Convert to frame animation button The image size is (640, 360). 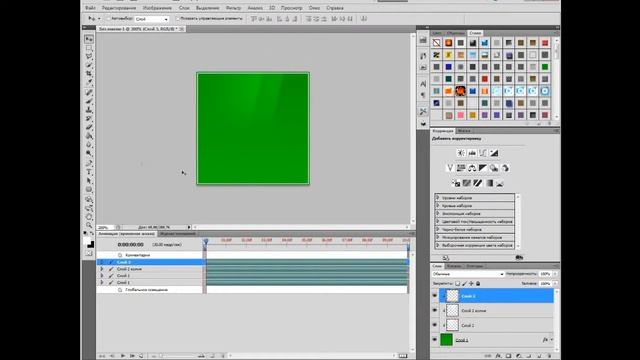[403, 356]
